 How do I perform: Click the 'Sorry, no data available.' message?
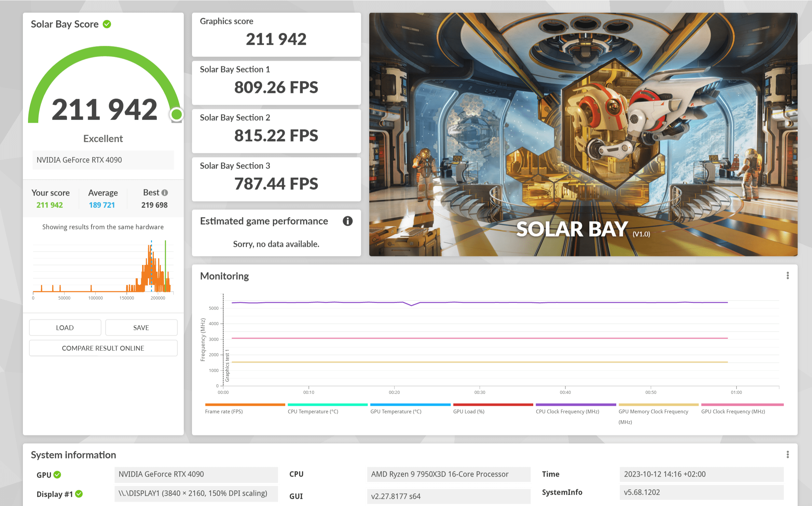[x=276, y=244]
